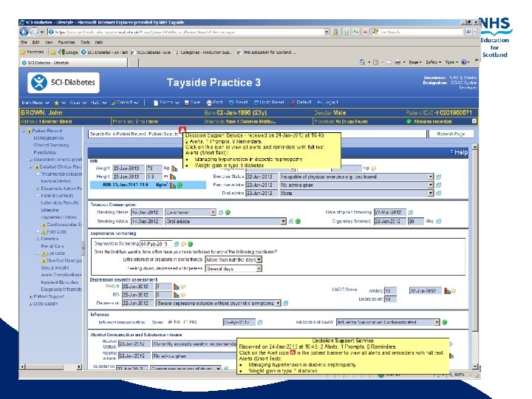Open the BMI trend chart icon

pyautogui.click(x=173, y=185)
